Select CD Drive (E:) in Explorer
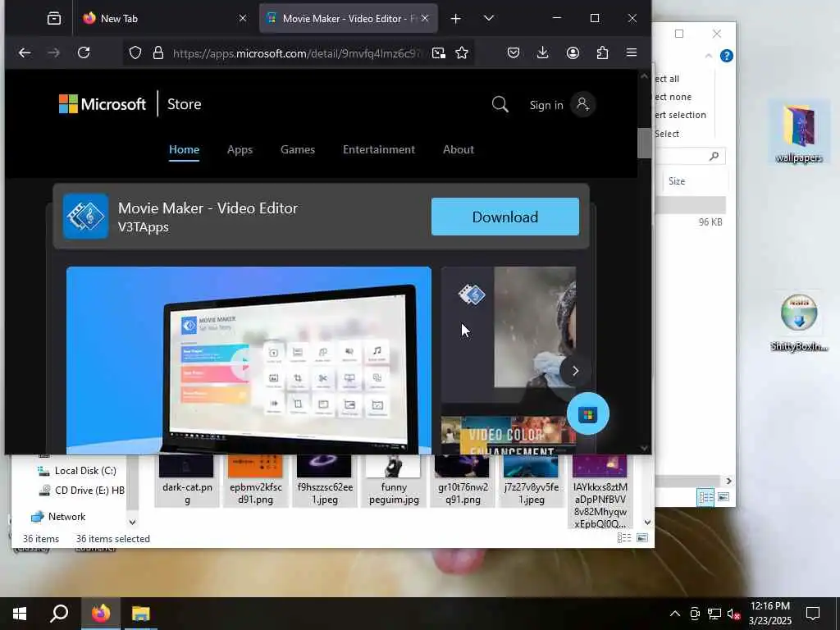 (x=82, y=491)
